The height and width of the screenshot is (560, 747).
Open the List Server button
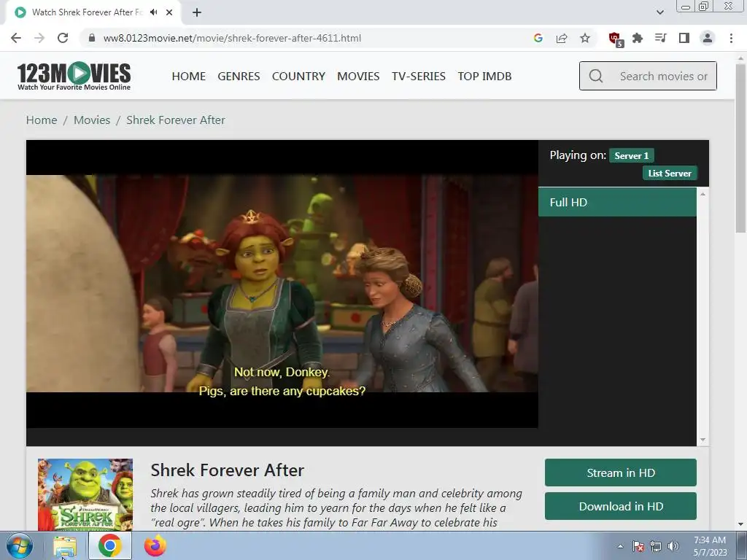coord(670,174)
